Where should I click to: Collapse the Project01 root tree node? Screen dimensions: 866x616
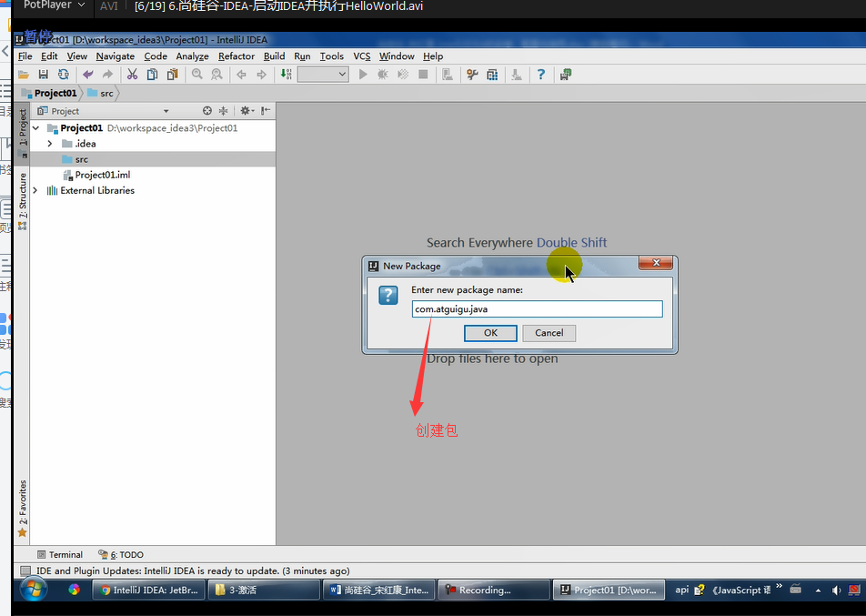pyautogui.click(x=36, y=128)
